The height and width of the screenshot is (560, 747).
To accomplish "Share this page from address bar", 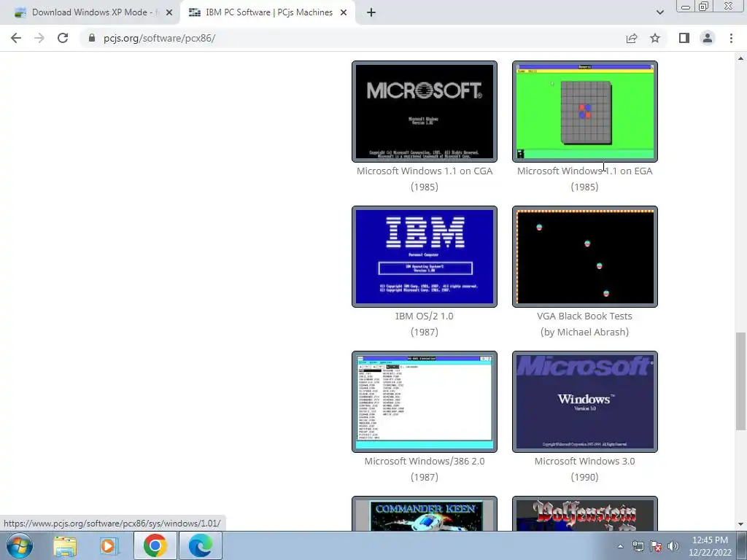I will pos(632,38).
